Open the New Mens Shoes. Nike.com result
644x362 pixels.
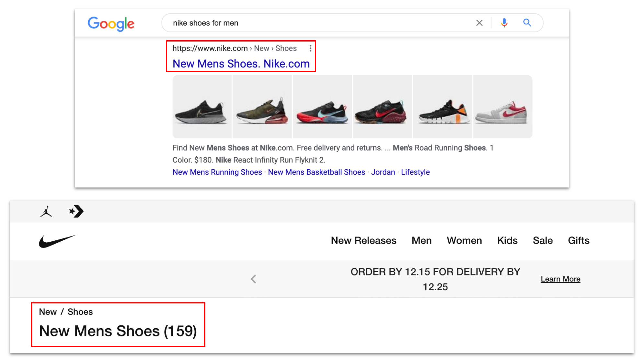pyautogui.click(x=241, y=64)
